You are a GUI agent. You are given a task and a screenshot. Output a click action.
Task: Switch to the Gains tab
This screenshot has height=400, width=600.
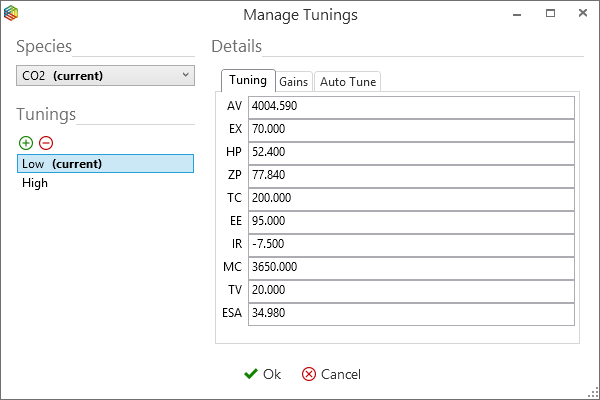tap(293, 82)
